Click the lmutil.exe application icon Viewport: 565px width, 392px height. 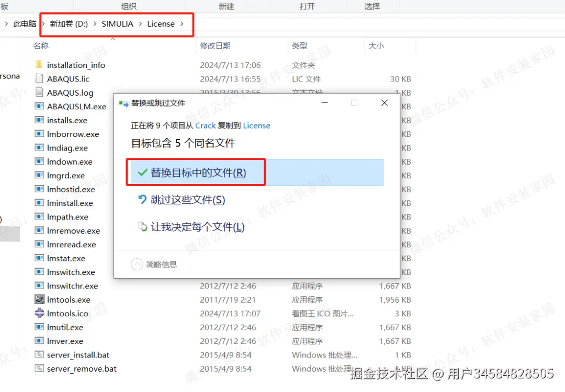39,327
